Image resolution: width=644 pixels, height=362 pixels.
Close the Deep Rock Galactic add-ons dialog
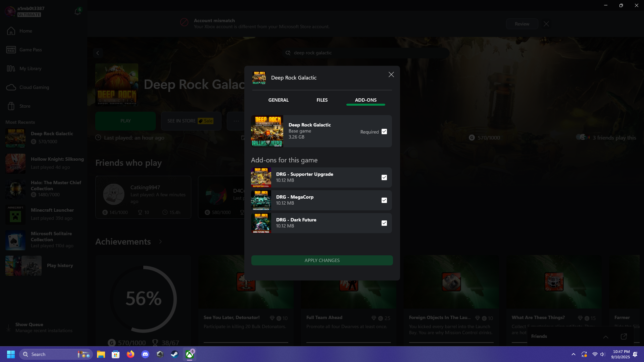[391, 74]
